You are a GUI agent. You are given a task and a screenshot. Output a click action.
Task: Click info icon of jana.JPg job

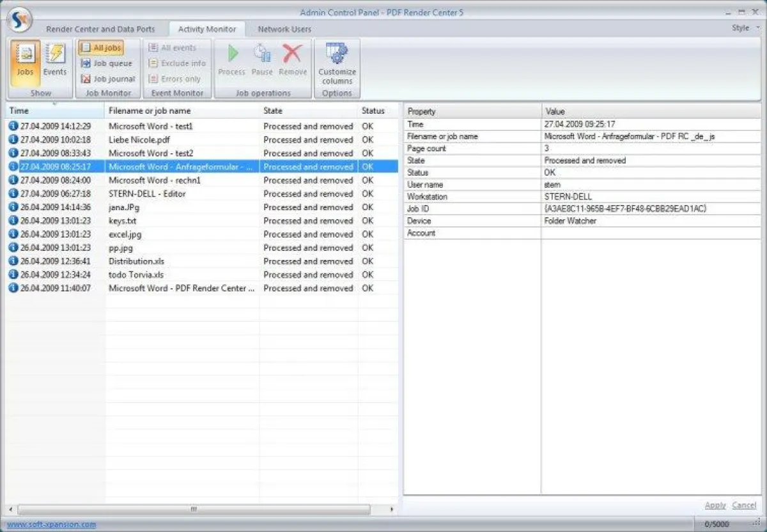point(13,207)
